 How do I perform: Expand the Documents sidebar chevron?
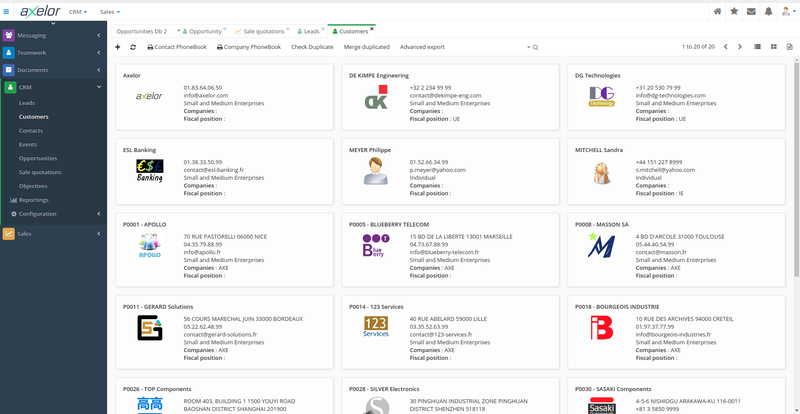[x=98, y=70]
